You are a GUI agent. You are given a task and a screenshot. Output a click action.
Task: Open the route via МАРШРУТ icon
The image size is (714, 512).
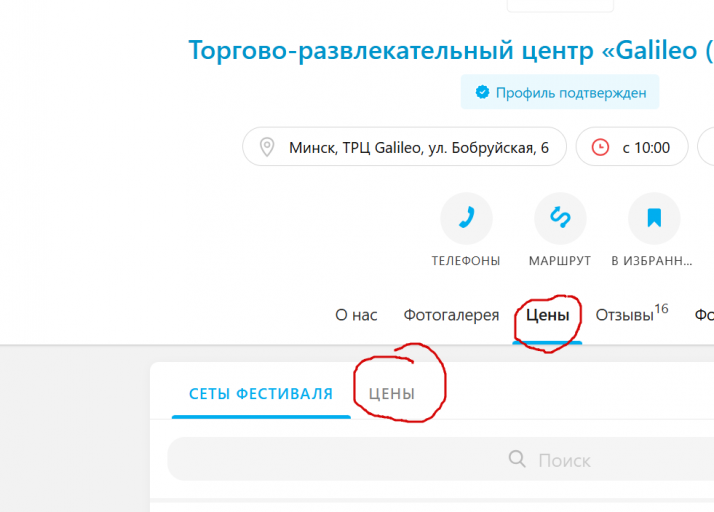pos(560,218)
